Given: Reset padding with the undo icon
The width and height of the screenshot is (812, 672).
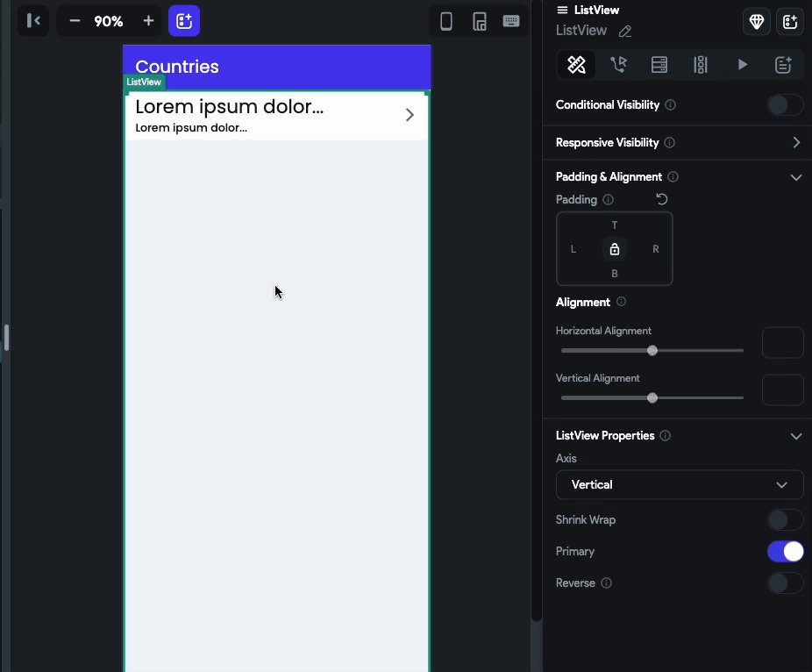Looking at the screenshot, I should coord(662,199).
